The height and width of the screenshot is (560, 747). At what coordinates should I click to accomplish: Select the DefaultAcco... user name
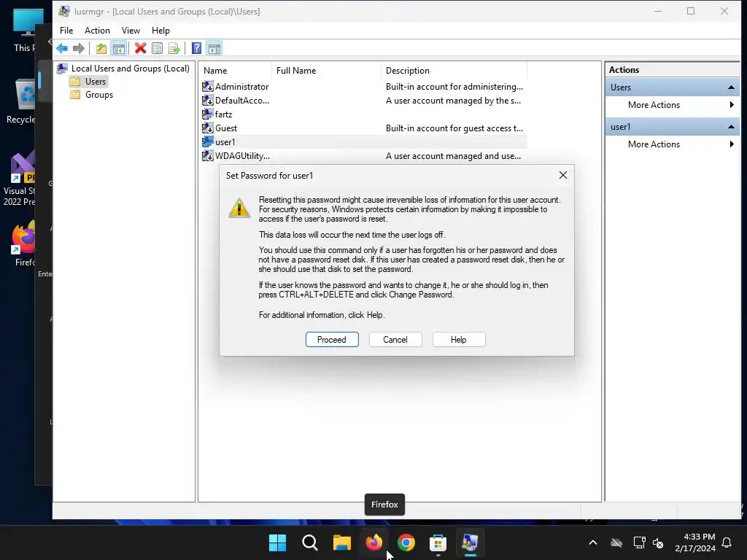coord(242,101)
